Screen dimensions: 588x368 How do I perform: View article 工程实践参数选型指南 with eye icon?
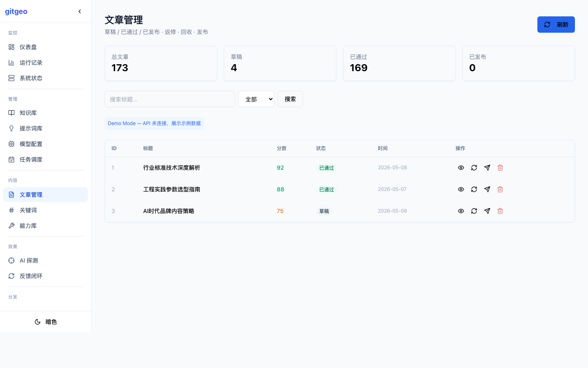point(461,189)
